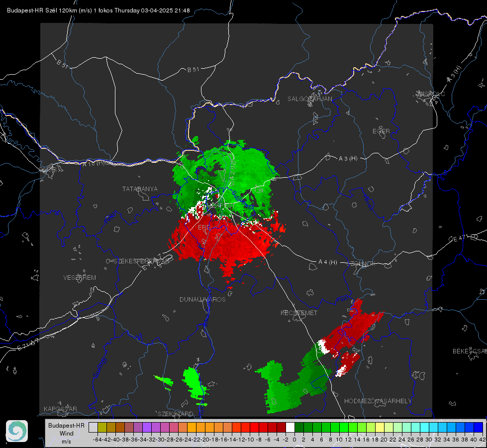Click the DUNAÚJVÁROS city label
Viewport: 487px width, 448px height.
tap(202, 299)
